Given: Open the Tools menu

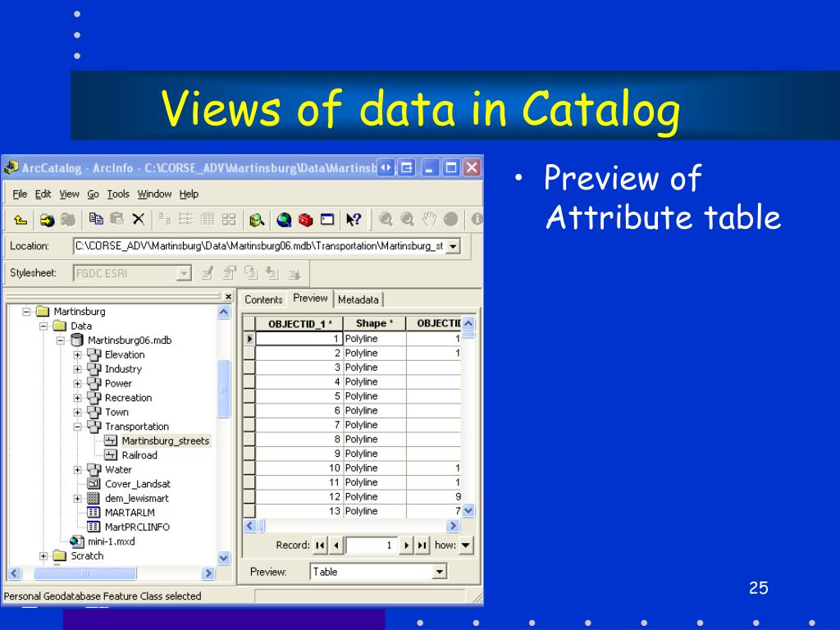Looking at the screenshot, I should click(x=118, y=194).
